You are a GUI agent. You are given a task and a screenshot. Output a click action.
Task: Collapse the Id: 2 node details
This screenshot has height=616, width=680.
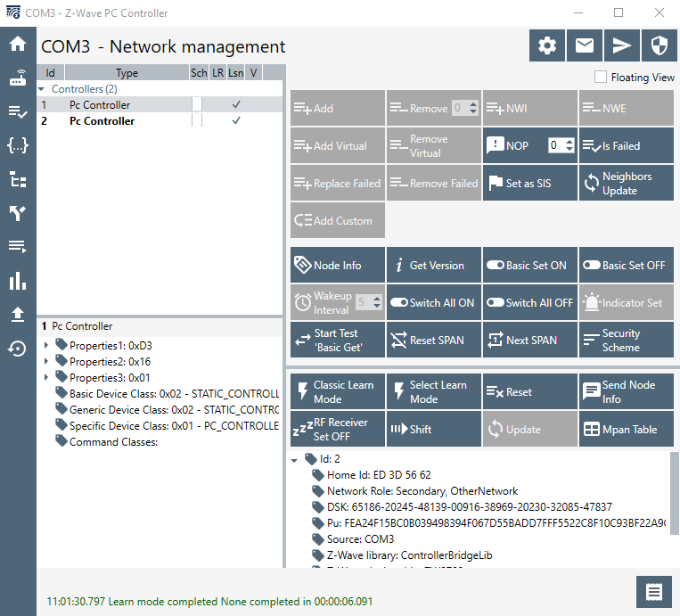click(294, 460)
